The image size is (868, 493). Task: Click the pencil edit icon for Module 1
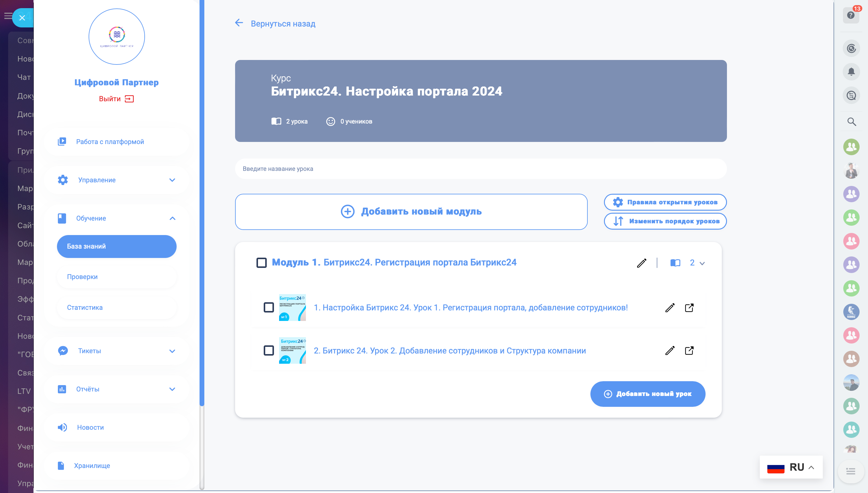pyautogui.click(x=642, y=263)
